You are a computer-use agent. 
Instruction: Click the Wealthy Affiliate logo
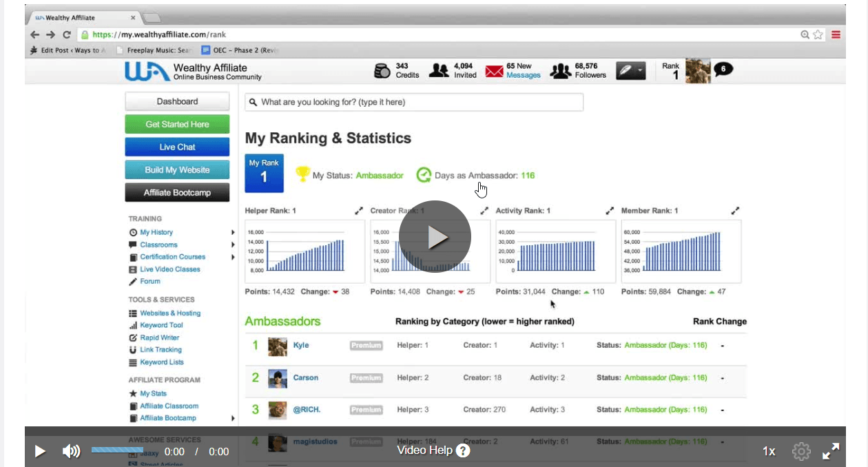(193, 71)
